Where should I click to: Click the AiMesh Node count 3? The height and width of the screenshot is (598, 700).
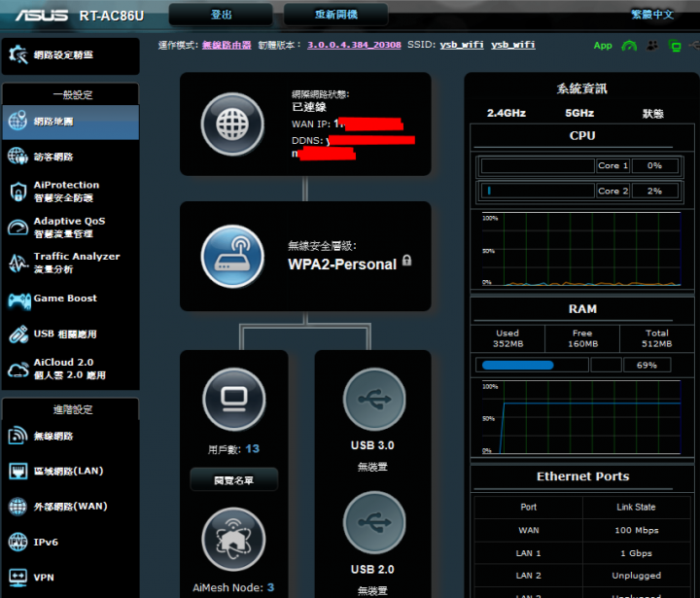270,587
